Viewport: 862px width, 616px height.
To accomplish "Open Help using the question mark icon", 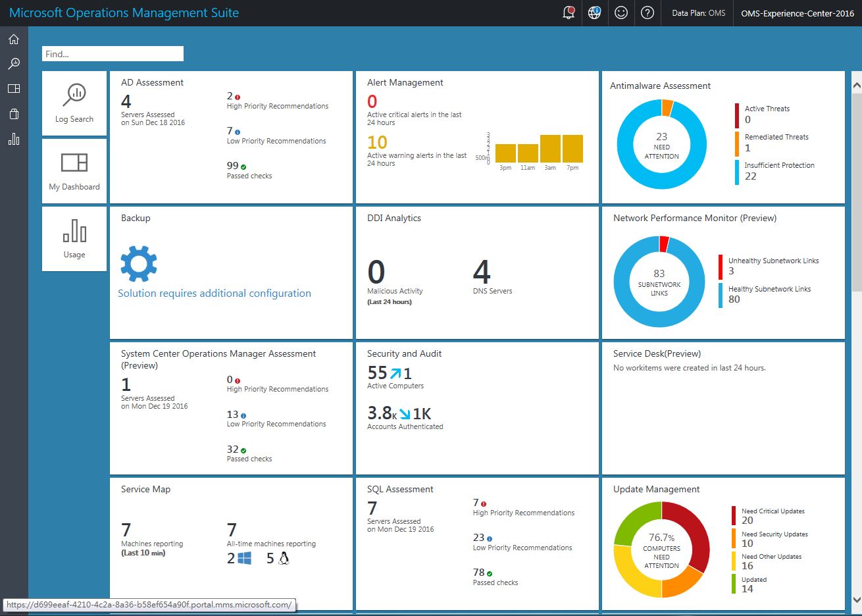I will pos(647,13).
